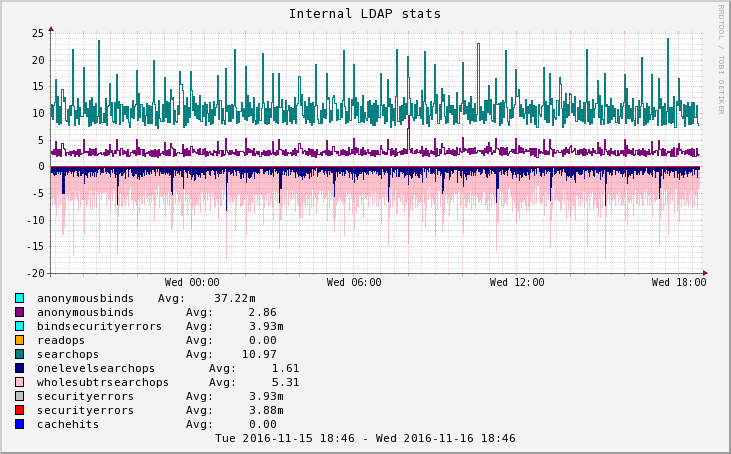Click the 'Wed 18:00' time axis label
Viewport: 731px width, 454px height.
(x=679, y=282)
